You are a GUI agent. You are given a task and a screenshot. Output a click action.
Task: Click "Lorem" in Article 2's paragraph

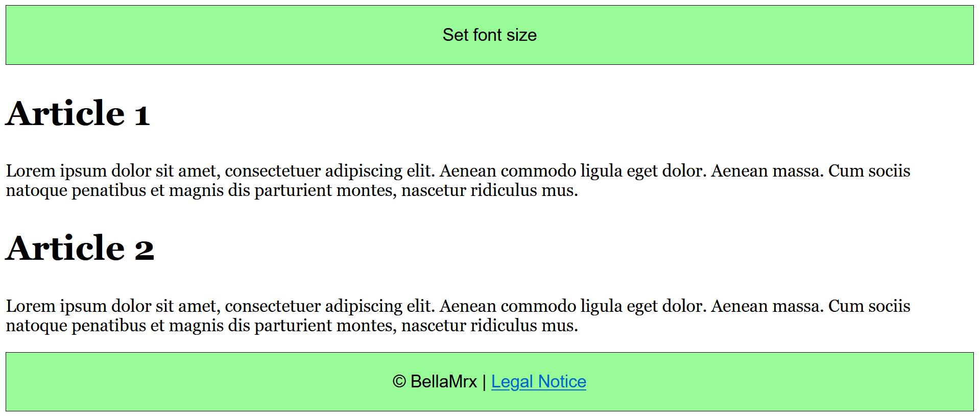coord(31,306)
